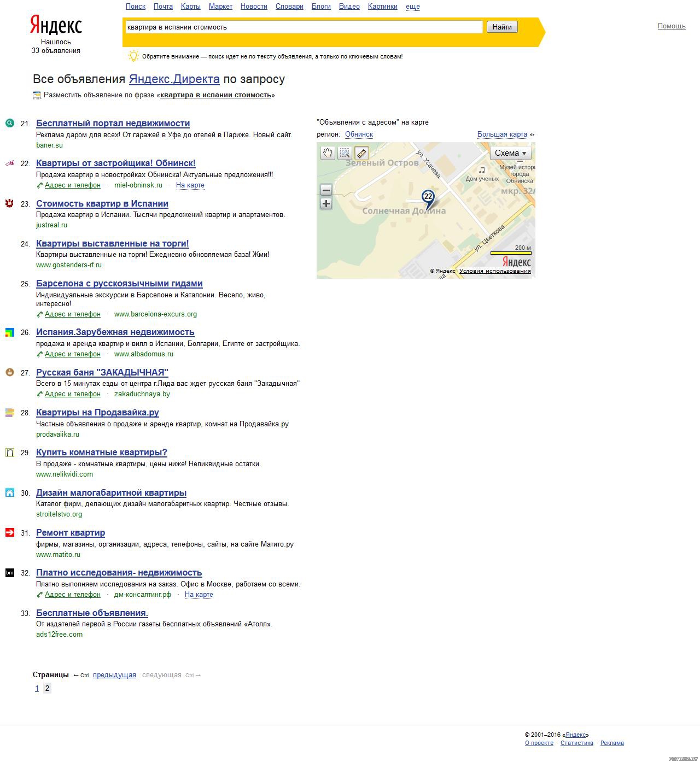Go to results page 1

pos(37,689)
